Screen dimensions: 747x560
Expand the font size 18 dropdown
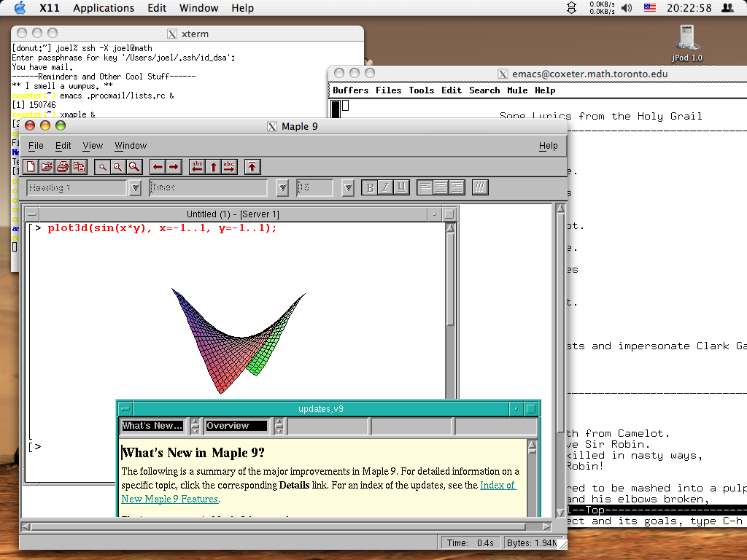[x=348, y=187]
